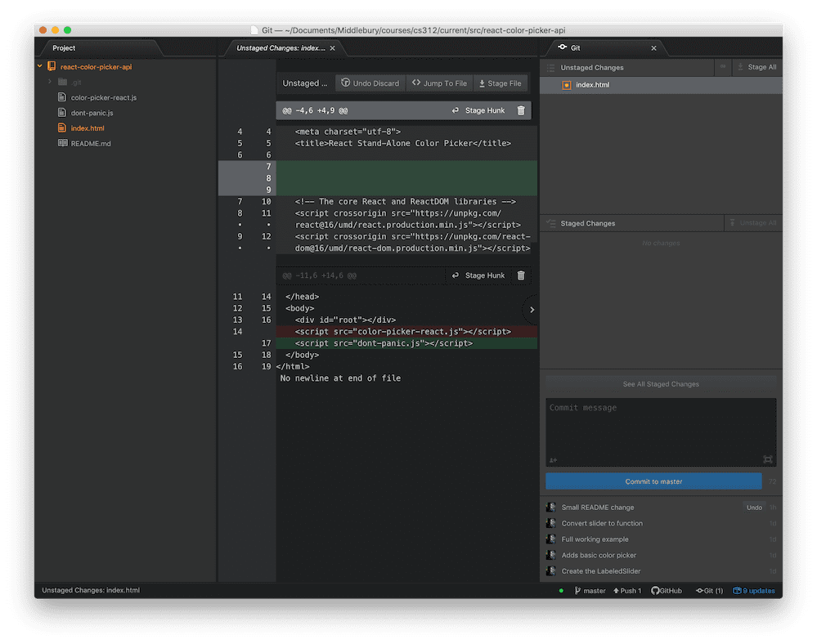This screenshot has width=817, height=644.
Task: Close the Unstaged Changes tab
Action: [x=332, y=48]
